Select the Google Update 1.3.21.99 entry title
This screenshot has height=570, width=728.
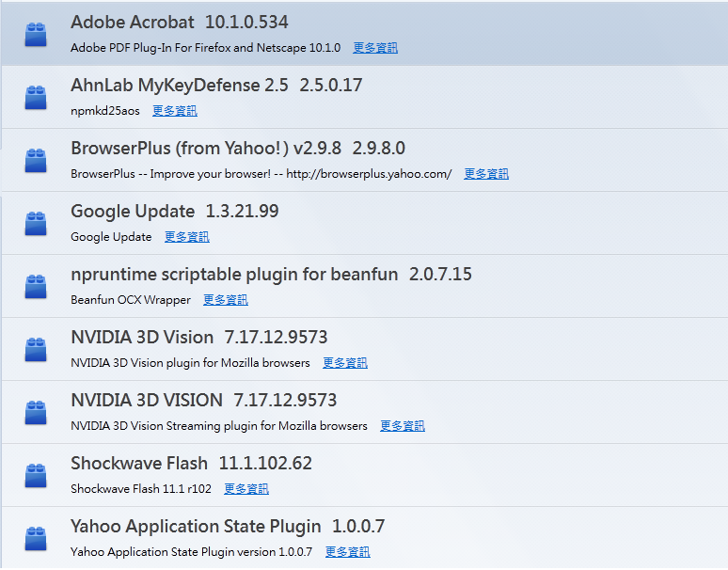point(174,212)
